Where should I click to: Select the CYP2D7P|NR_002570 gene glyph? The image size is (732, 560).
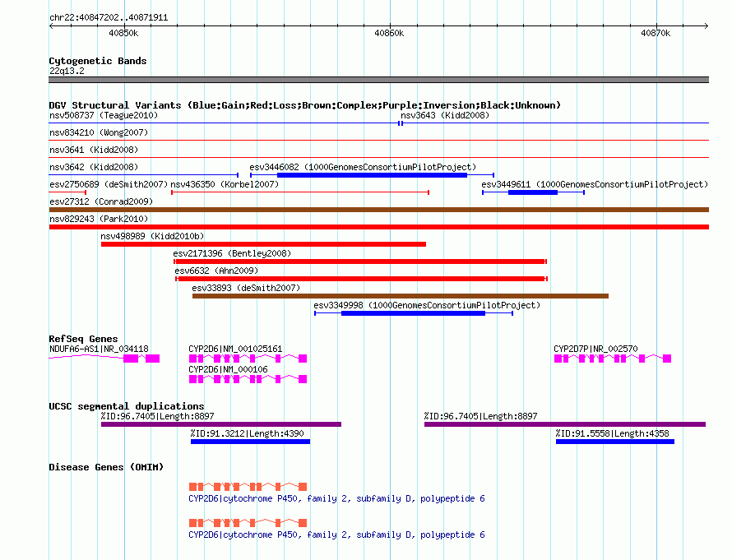click(x=613, y=359)
